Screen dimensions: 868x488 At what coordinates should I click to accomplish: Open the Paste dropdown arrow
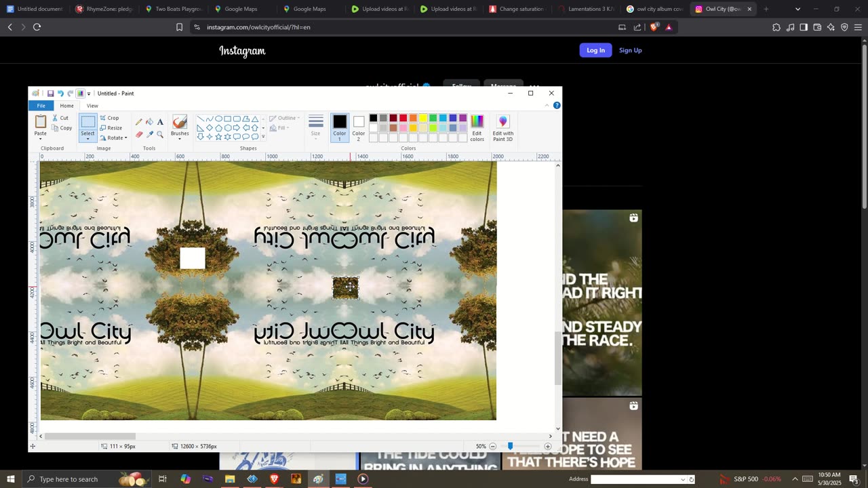[41, 138]
